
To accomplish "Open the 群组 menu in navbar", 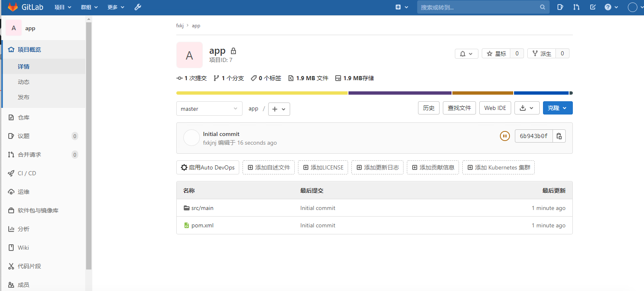I will (89, 7).
